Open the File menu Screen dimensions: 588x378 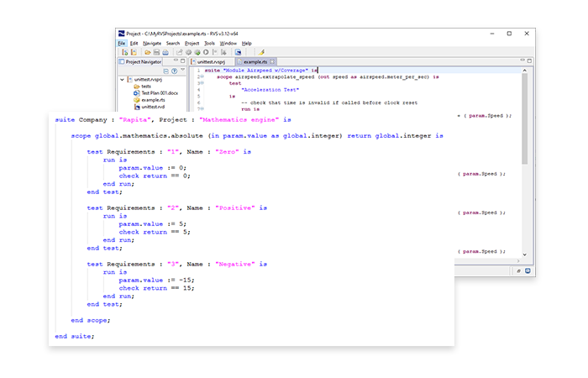click(x=122, y=43)
